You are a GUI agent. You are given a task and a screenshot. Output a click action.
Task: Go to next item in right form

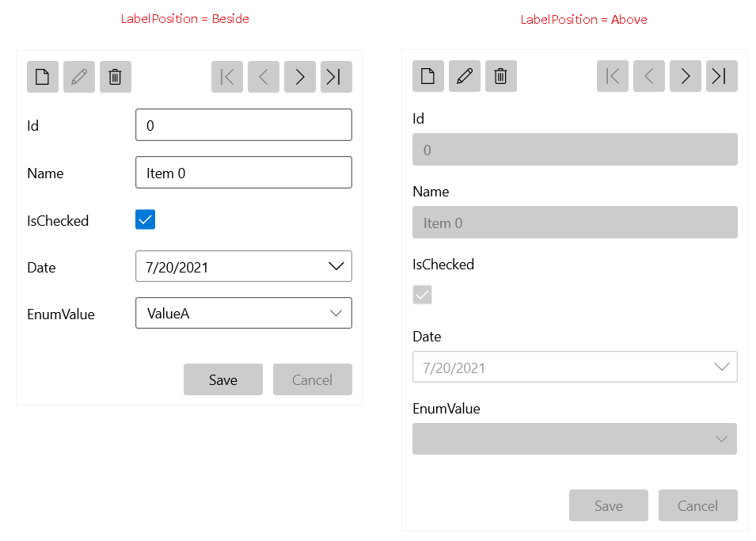pos(686,76)
